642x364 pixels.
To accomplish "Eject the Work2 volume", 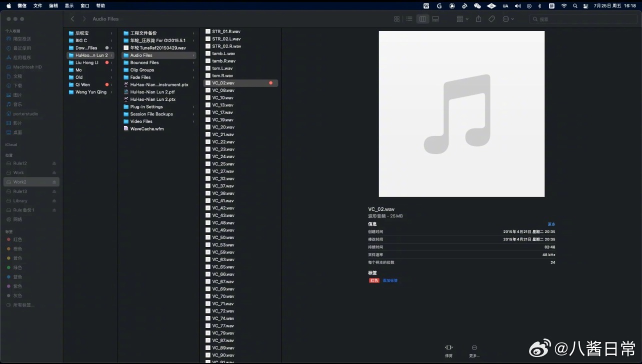I will [54, 182].
